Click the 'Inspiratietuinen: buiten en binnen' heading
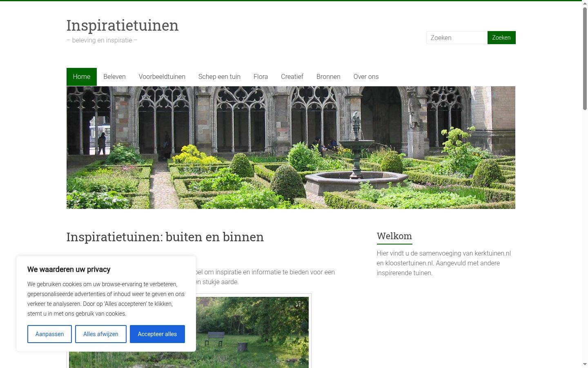The image size is (588, 368). [x=165, y=237]
